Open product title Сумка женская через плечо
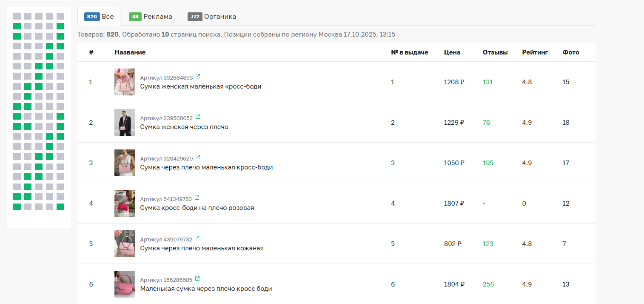644x304 pixels. (x=184, y=127)
